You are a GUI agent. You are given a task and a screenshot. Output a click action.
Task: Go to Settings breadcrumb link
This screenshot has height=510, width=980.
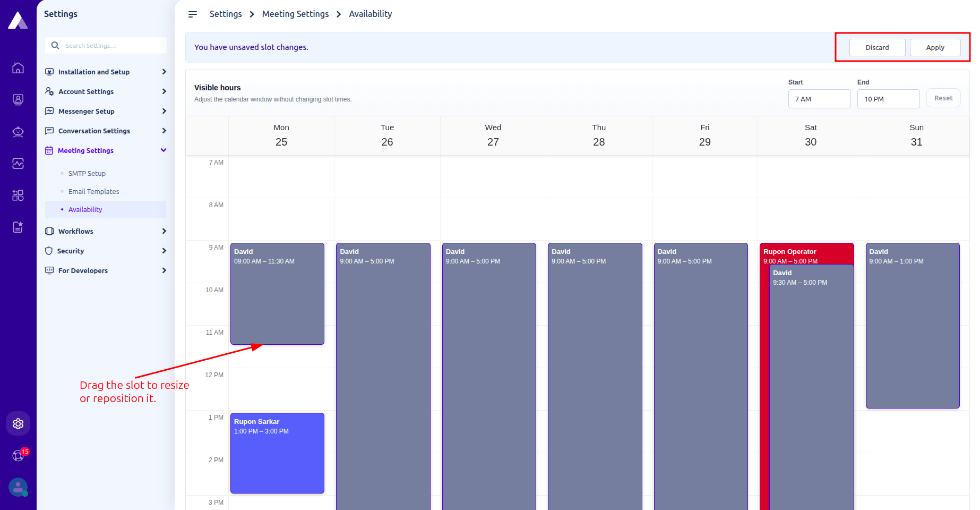tap(226, 14)
